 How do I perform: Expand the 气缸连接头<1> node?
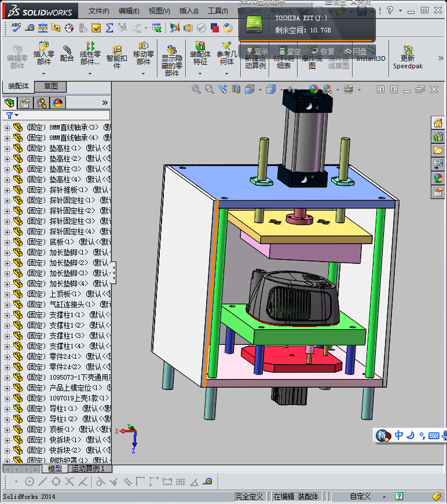(7, 305)
